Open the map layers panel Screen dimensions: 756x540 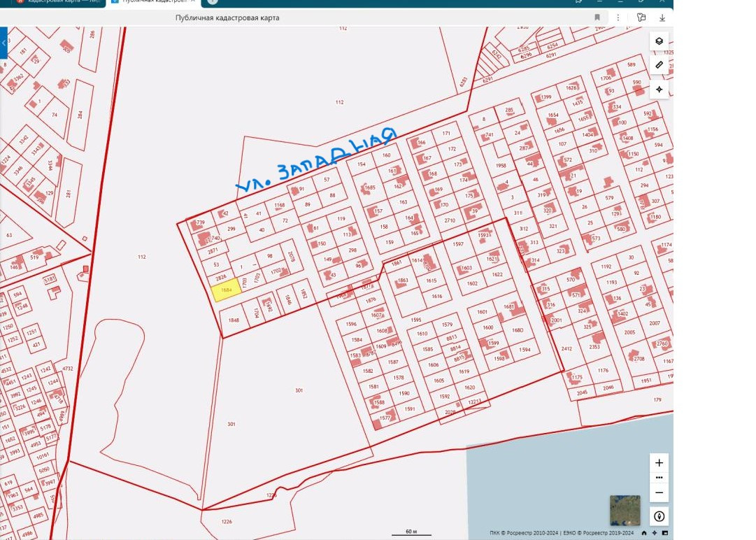pos(659,41)
